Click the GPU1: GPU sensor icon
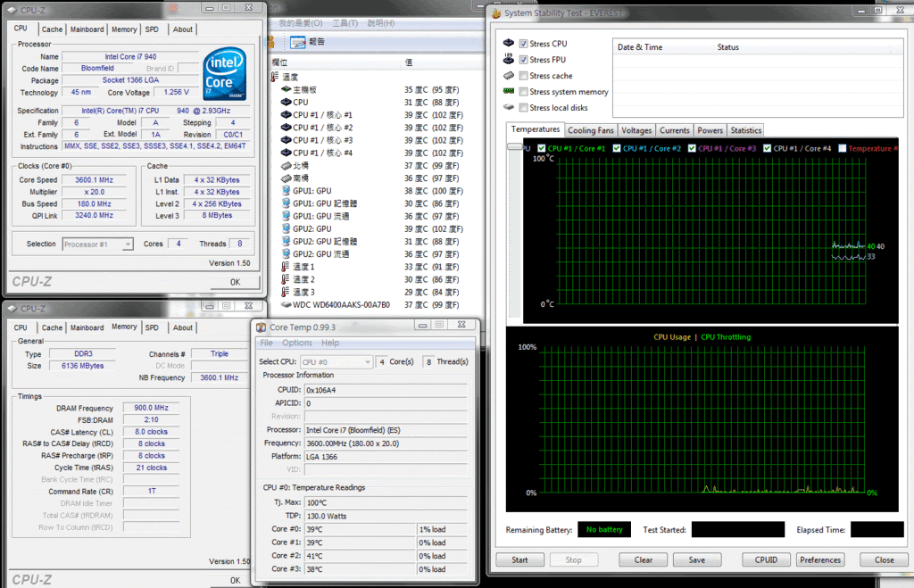Image resolution: width=914 pixels, height=588 pixels. coord(287,191)
